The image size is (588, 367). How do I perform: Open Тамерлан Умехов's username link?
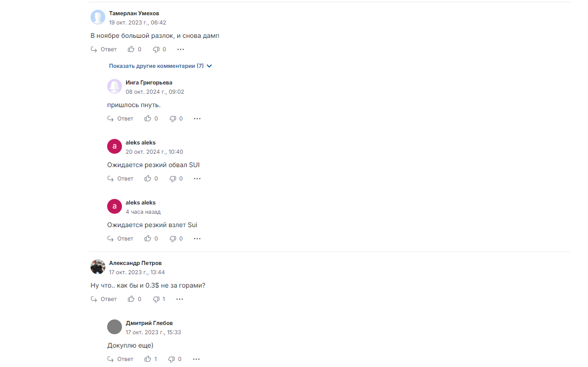pos(134,13)
